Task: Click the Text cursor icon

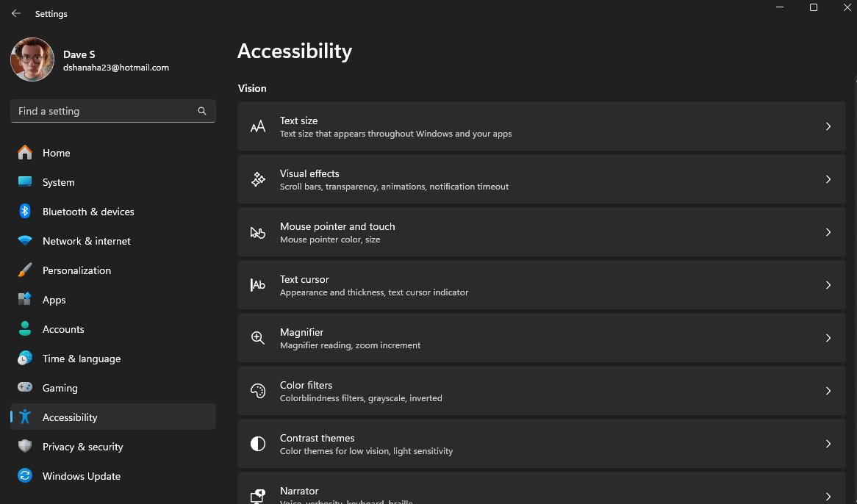Action: pyautogui.click(x=258, y=285)
